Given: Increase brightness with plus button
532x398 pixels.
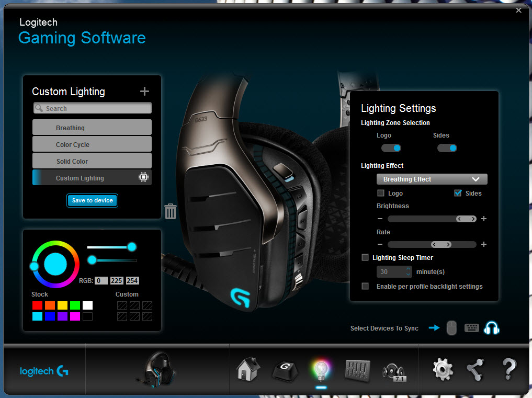Looking at the screenshot, I should coord(484,219).
